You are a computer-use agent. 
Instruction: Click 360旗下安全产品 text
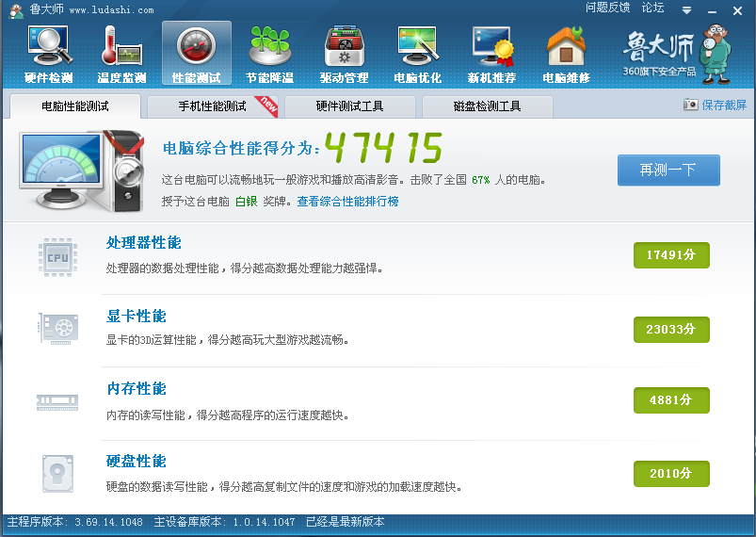pos(659,72)
